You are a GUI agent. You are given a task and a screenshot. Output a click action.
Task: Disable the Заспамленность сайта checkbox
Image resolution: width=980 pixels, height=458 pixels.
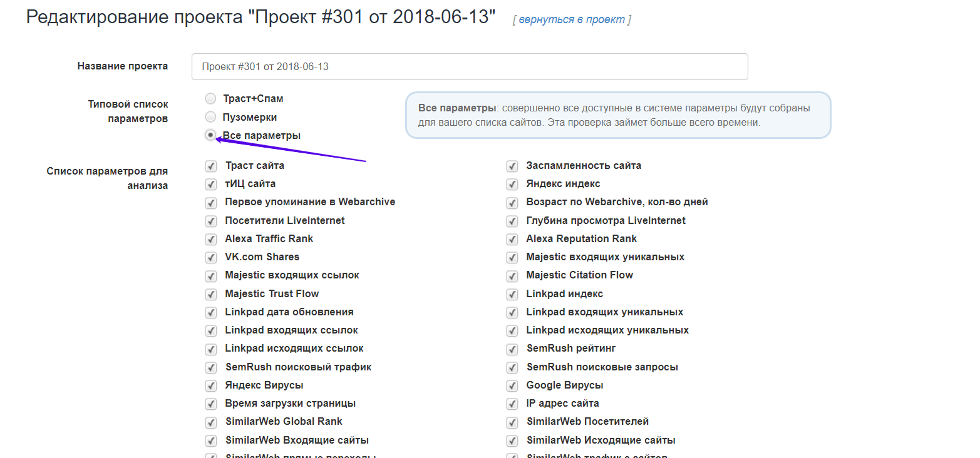pos(512,166)
